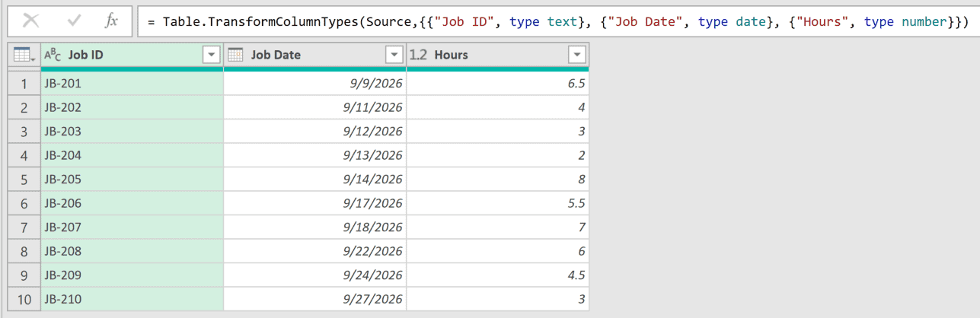Screen dimensions: 980x318
Task: Select row number 8
Action: (24, 251)
